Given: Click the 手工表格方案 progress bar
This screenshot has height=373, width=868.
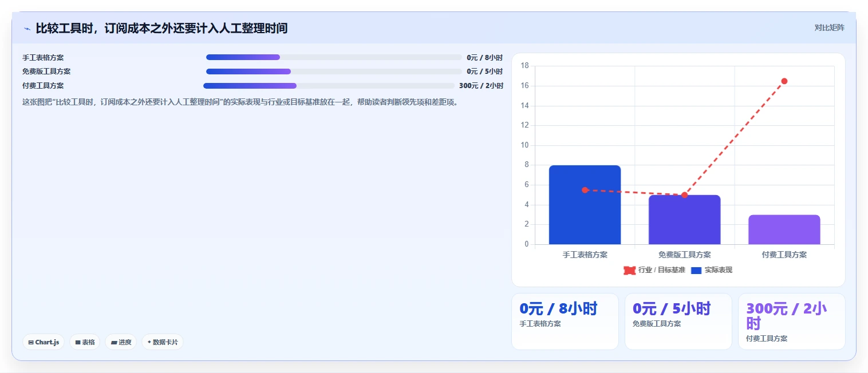Looking at the screenshot, I should 334,57.
